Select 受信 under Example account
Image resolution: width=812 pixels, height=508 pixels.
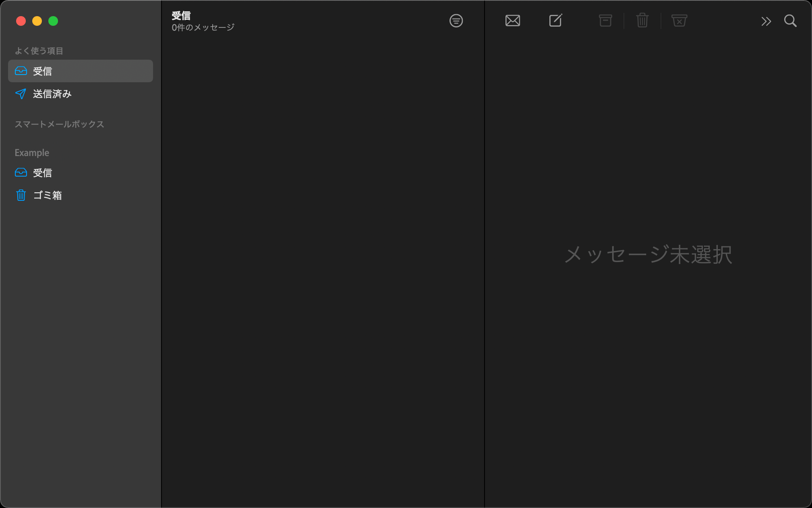coord(42,173)
